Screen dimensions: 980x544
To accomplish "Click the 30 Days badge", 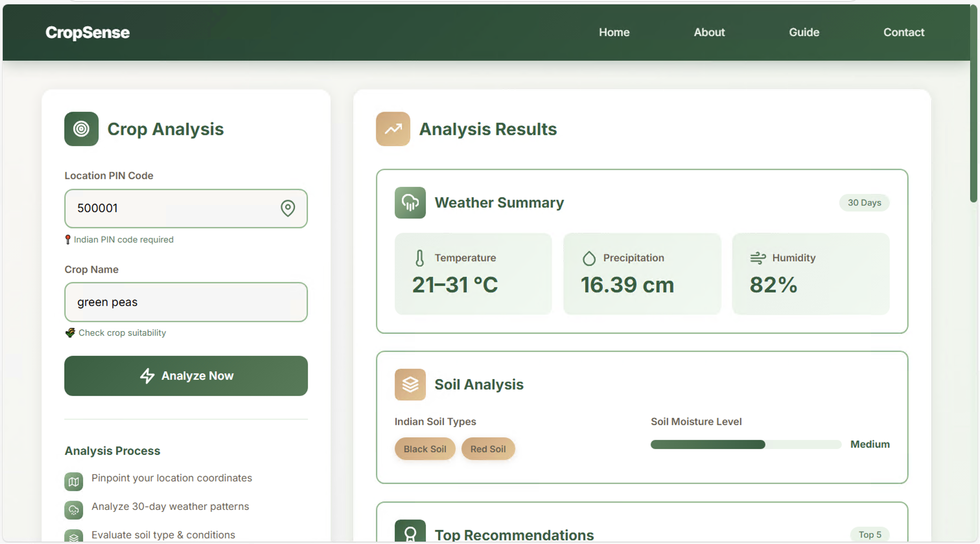I will [864, 203].
